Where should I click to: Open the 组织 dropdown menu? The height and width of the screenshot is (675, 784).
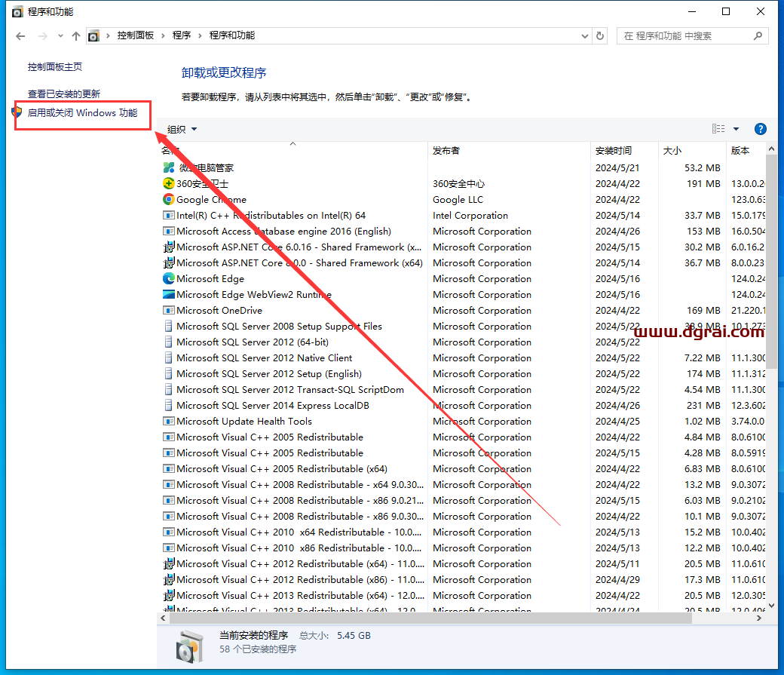click(182, 130)
